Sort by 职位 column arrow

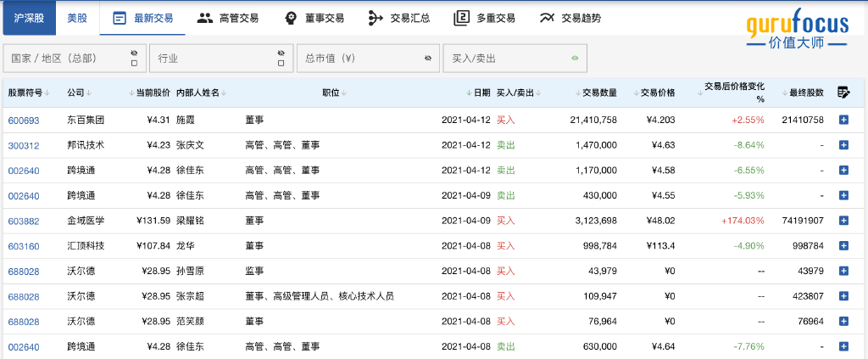coord(344,93)
